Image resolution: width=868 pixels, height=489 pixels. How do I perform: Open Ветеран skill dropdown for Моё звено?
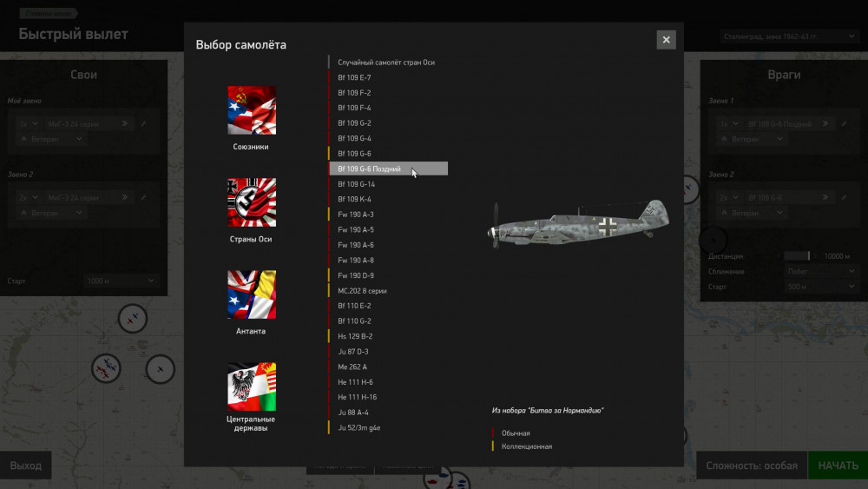[x=51, y=139]
